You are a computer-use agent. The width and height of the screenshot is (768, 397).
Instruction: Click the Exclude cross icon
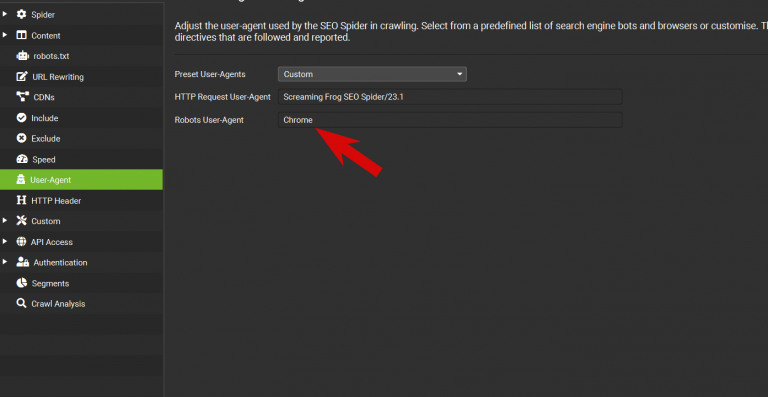[x=21, y=139]
